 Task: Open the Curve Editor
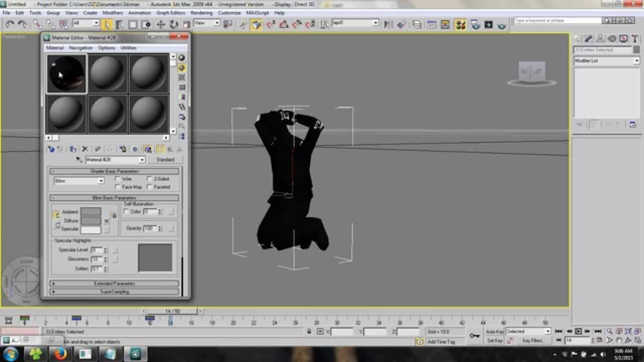(x=432, y=24)
